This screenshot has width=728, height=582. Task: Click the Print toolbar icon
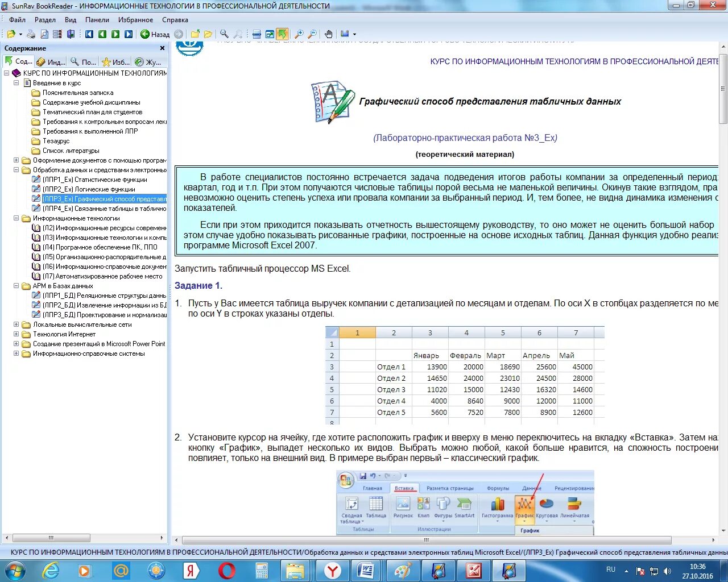tap(31, 34)
